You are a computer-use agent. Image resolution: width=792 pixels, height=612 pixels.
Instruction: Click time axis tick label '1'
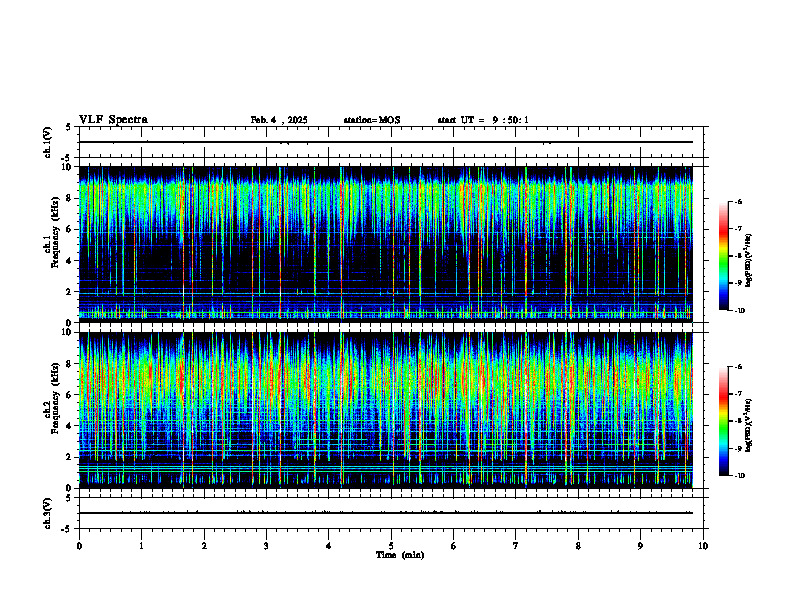coord(141,546)
